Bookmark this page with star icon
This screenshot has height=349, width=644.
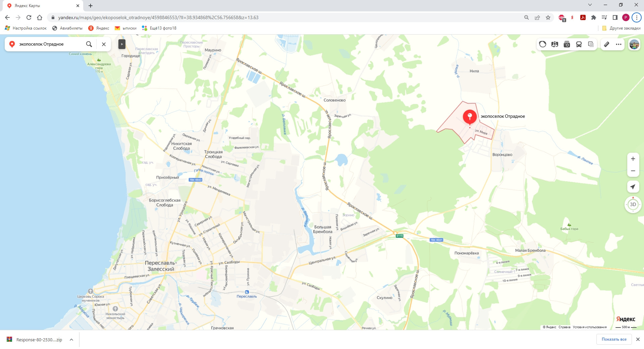point(548,17)
